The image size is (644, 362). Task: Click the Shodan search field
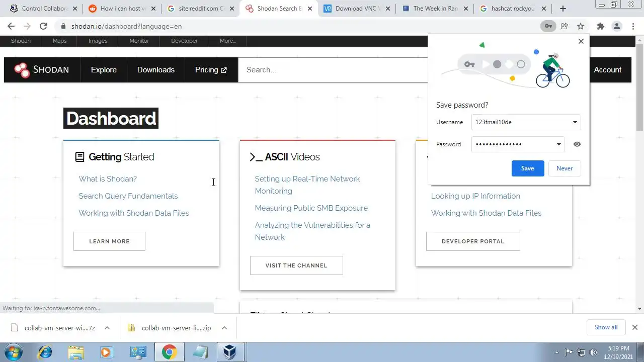tap(333, 70)
